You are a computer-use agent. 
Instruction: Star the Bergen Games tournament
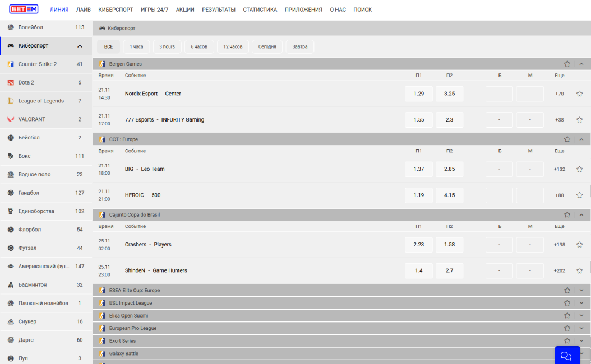click(x=567, y=64)
